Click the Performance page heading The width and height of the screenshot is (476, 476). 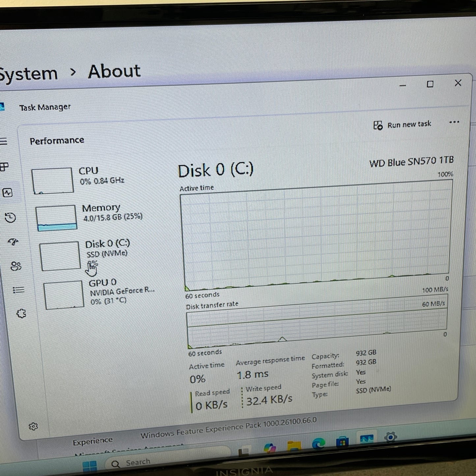click(57, 141)
